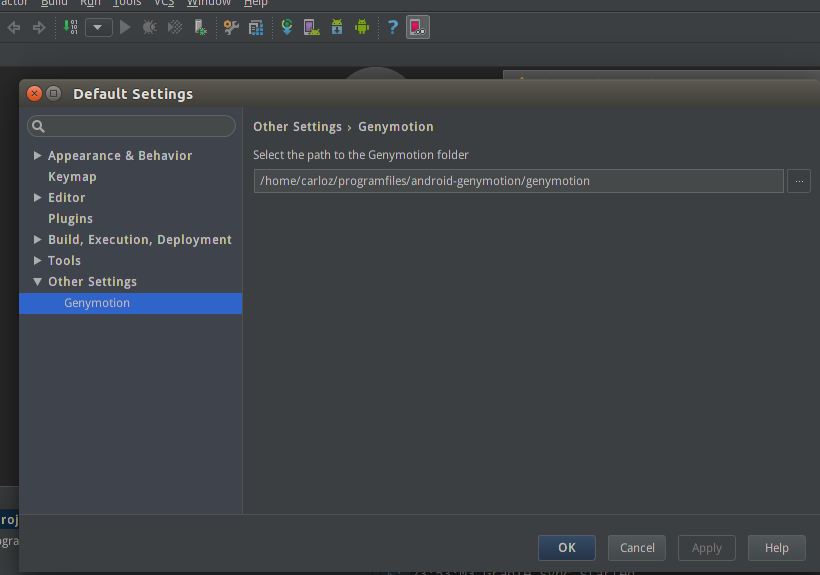
Task: Open the Window menu
Action: coord(209,3)
